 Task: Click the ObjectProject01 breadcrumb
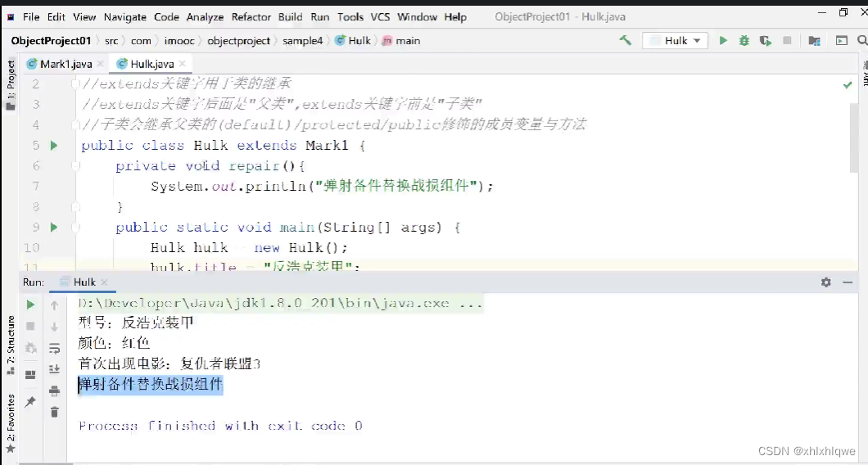(51, 40)
